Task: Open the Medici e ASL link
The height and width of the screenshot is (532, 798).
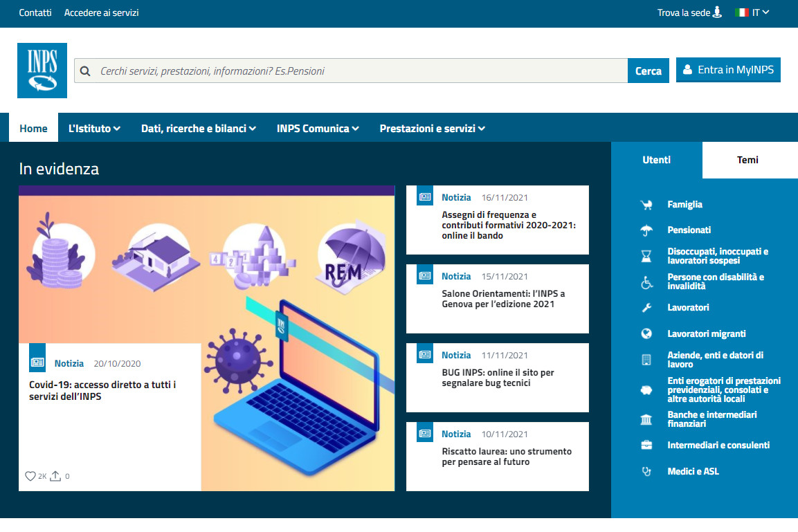Action: (693, 472)
